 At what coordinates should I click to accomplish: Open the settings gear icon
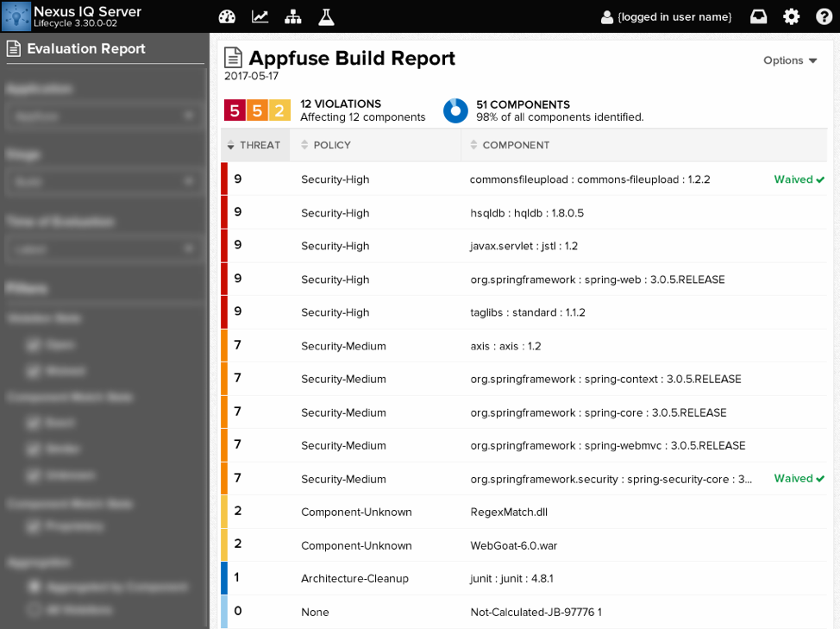coord(791,16)
